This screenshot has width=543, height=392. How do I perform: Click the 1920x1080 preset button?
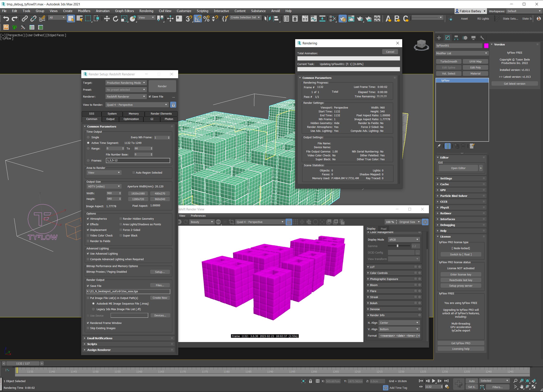tap(138, 193)
